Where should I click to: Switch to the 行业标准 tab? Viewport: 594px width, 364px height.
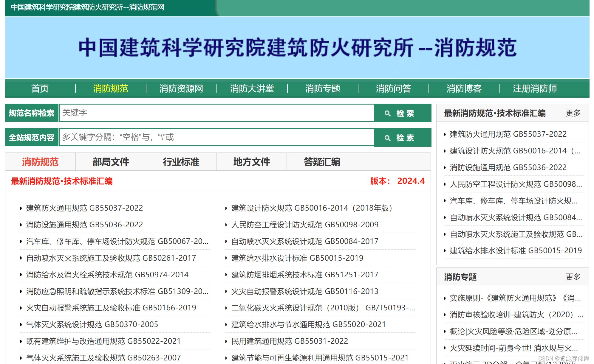[x=181, y=162]
